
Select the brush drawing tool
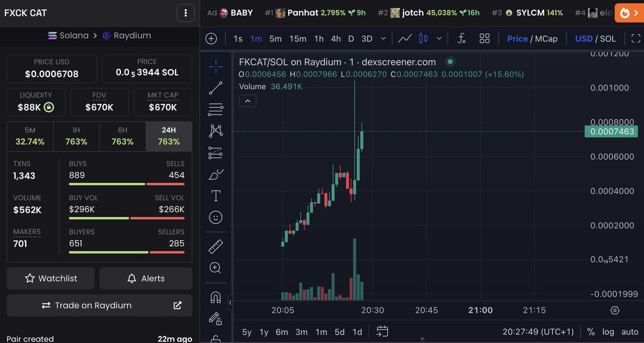[216, 174]
